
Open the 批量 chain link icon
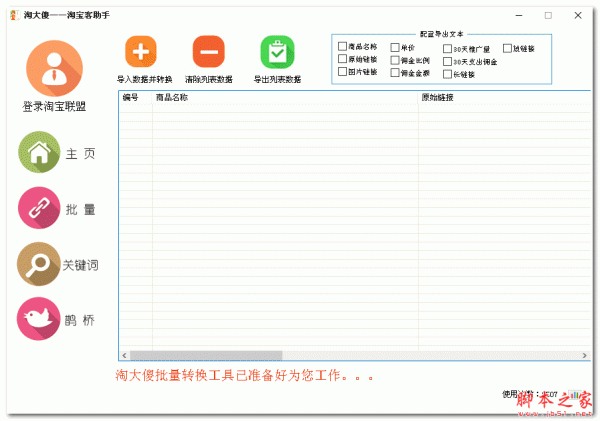click(x=39, y=208)
